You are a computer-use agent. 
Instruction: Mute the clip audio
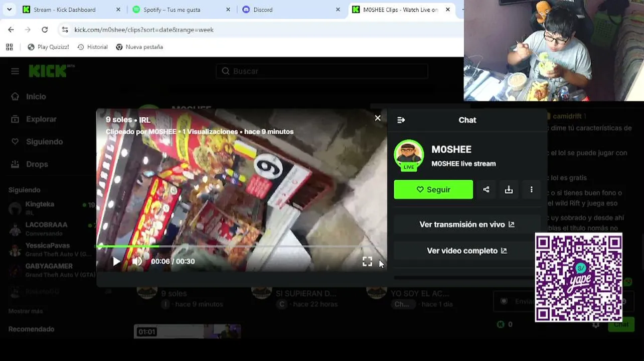point(137,261)
